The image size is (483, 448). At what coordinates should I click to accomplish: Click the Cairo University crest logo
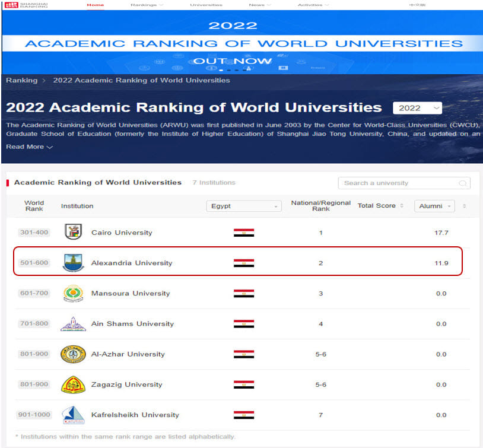tap(73, 232)
